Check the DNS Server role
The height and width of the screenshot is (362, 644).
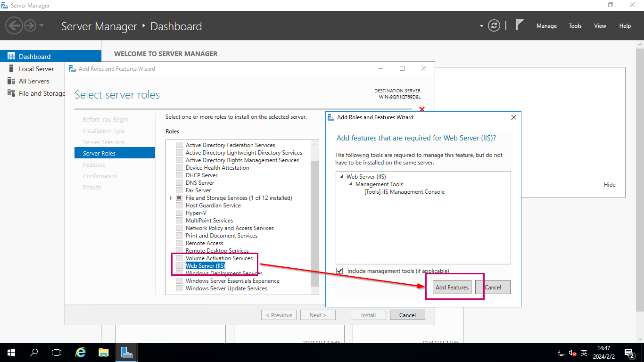pos(179,183)
